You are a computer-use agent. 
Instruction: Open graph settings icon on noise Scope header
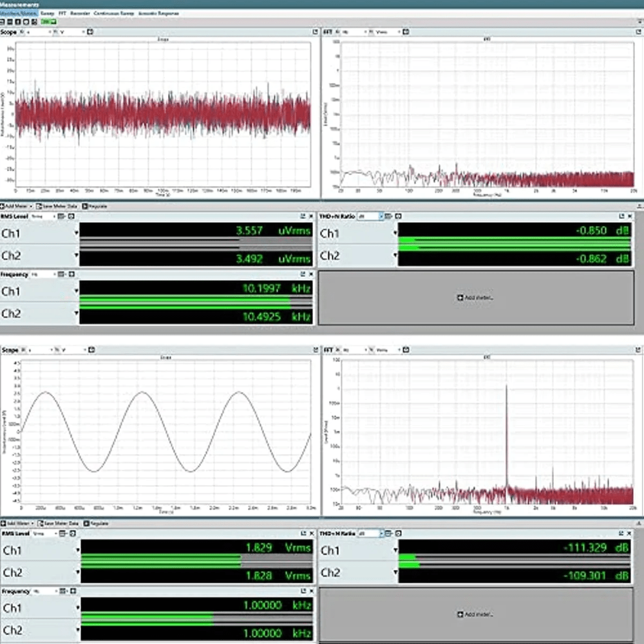(91, 32)
